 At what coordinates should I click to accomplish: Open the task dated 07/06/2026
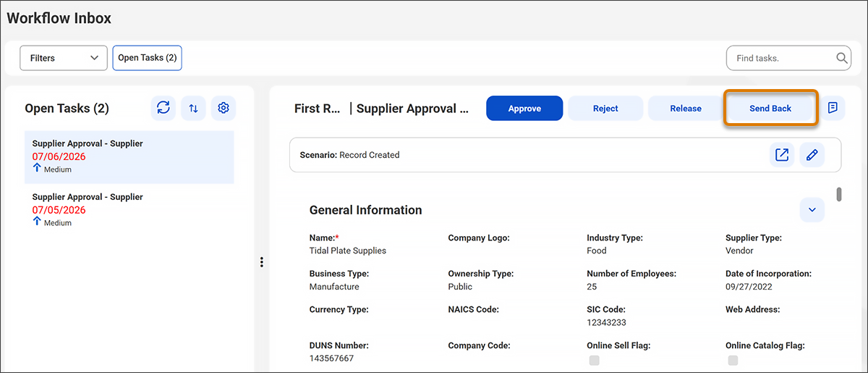[129, 156]
